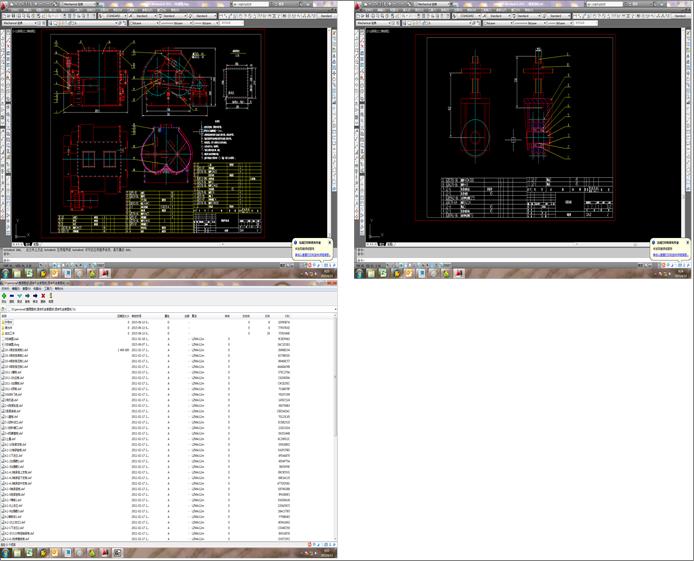The width and height of the screenshot is (694, 561).
Task: Close the notification balloon in left AutoCAD window
Action: 330,241
